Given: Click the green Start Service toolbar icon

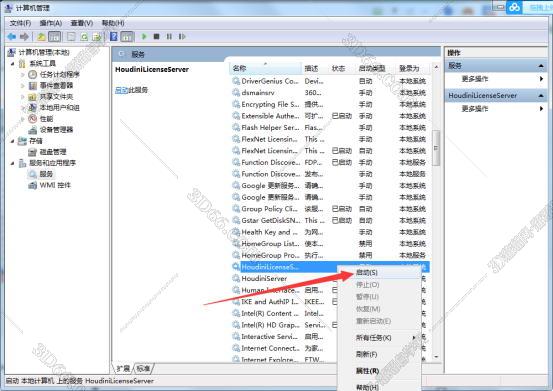Looking at the screenshot, I should coord(144,36).
